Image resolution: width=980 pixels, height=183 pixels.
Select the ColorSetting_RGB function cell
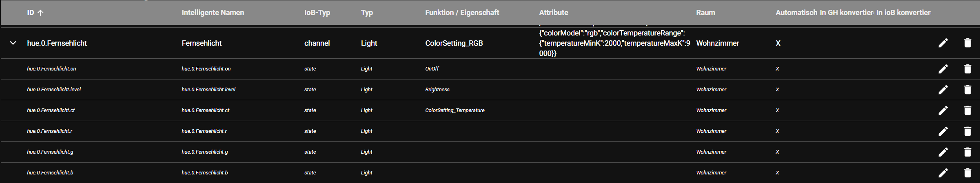(x=454, y=43)
